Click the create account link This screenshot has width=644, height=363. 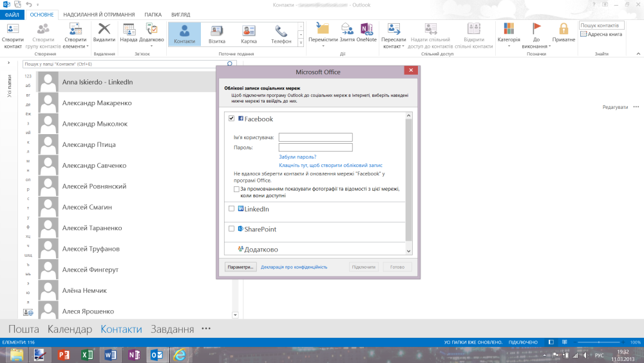330,165
